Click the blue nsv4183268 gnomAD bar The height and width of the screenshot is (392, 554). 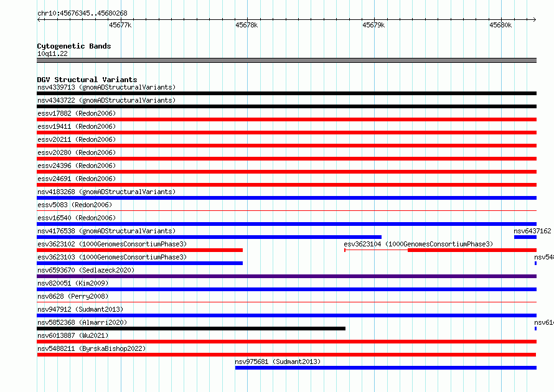286,198
